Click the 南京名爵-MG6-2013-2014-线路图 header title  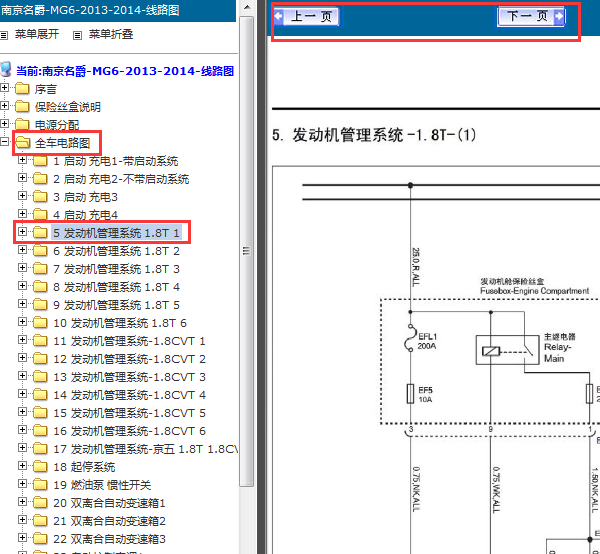(x=90, y=10)
